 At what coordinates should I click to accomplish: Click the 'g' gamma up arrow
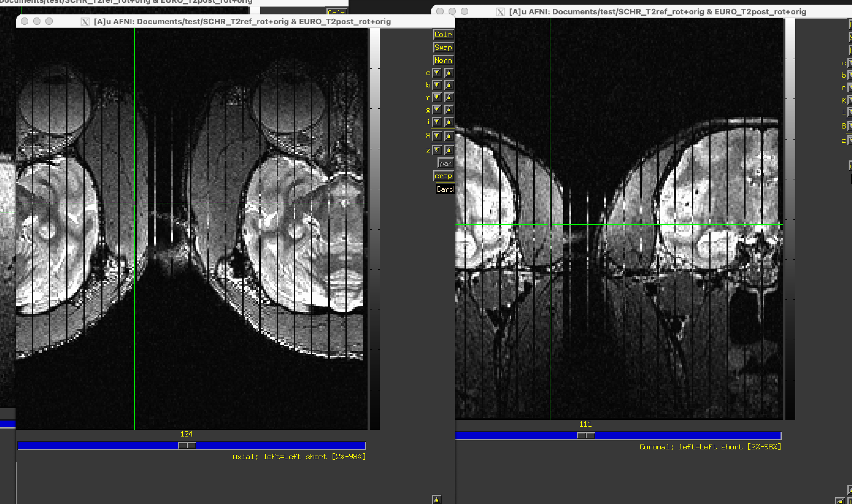point(449,110)
